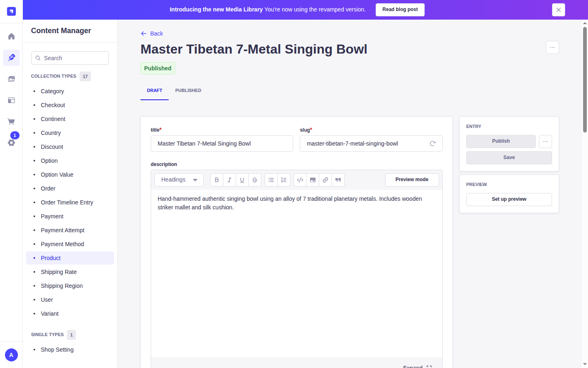
Task: Click the page vertical scrollbar
Action: click(585, 80)
